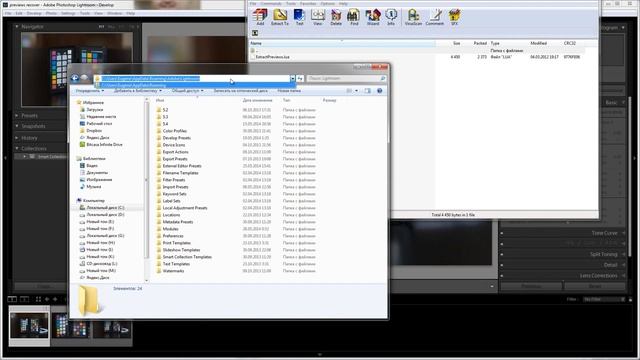Open the Favorites menu in WinRAR
This screenshot has width=640, height=360.
[x=308, y=4]
